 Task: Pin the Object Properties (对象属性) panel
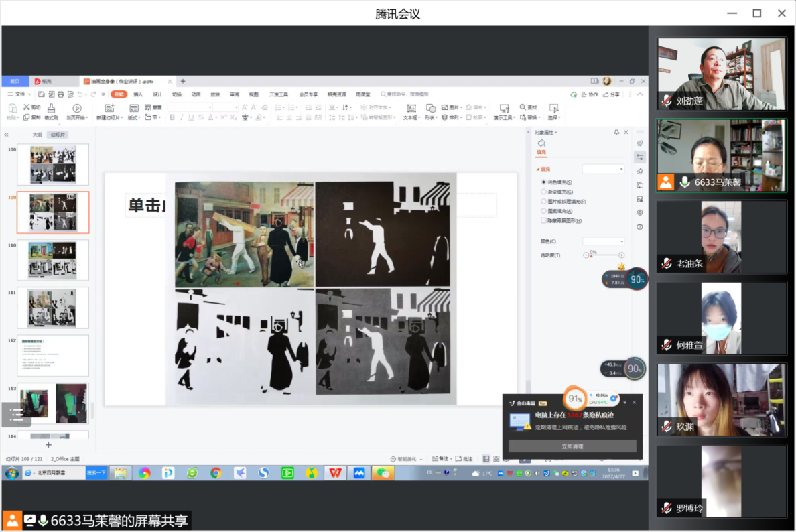pyautogui.click(x=617, y=133)
